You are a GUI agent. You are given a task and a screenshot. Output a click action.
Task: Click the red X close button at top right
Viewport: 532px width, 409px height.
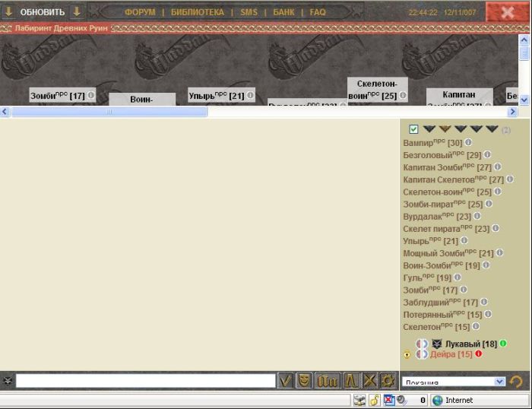point(507,12)
